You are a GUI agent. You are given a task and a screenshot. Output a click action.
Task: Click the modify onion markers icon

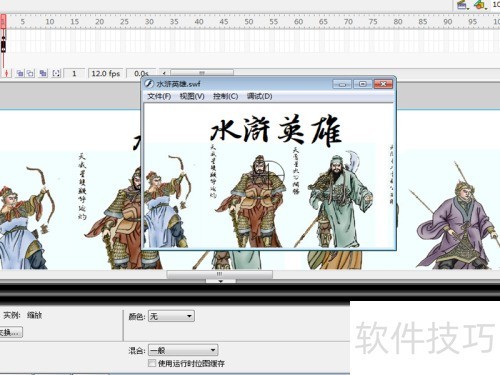(x=56, y=73)
